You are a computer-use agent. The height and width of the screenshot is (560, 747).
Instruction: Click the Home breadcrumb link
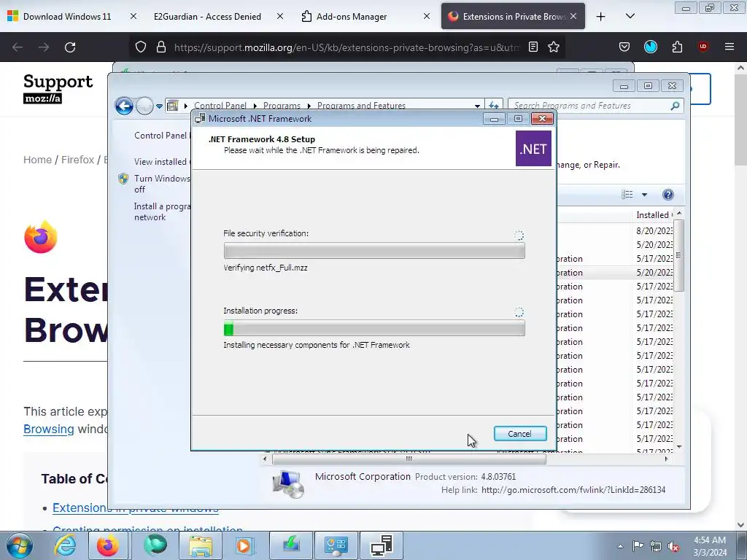point(37,160)
